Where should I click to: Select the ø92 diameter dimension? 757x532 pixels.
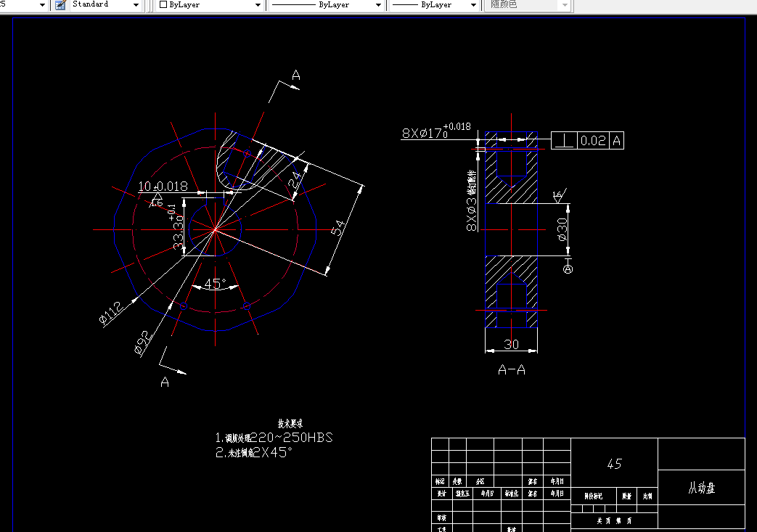(x=142, y=343)
